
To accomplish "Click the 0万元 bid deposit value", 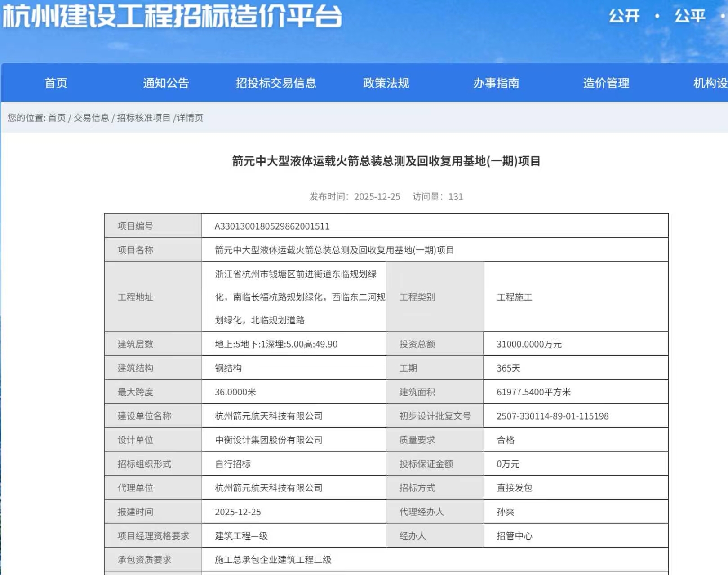I will (508, 464).
